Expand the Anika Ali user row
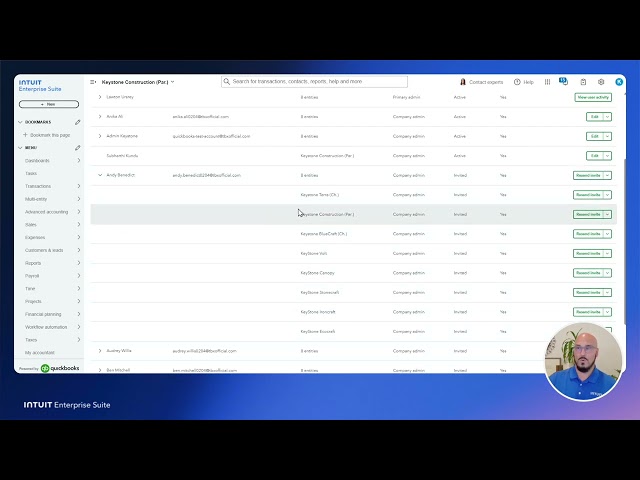 100,117
